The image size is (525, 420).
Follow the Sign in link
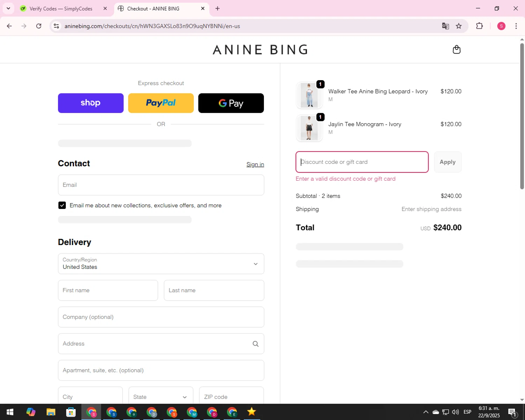(x=255, y=164)
